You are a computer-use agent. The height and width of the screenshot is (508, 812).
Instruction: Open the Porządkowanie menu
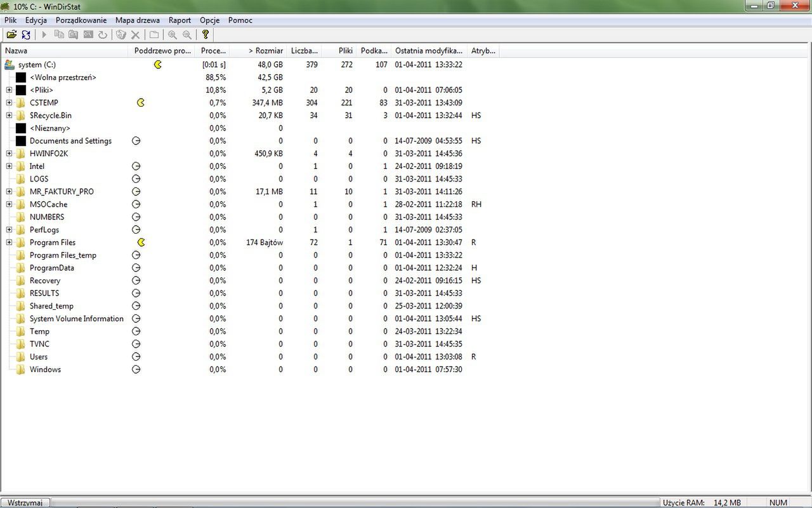click(81, 20)
